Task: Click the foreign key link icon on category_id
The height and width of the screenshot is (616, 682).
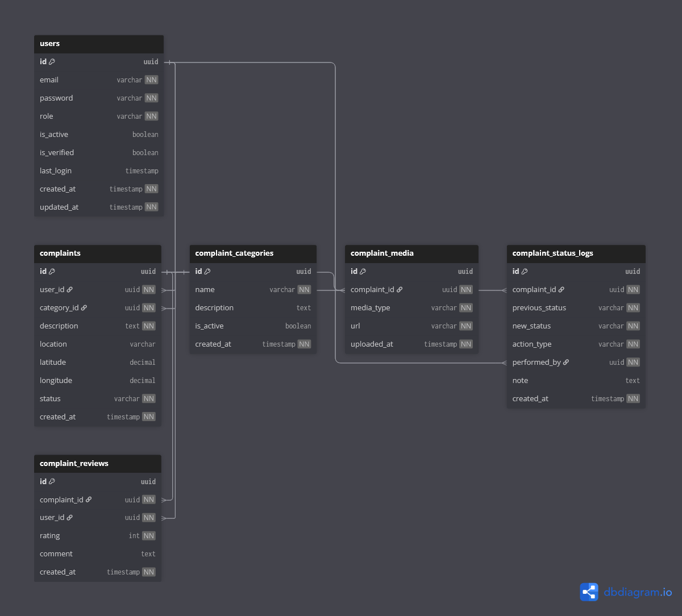Action: click(84, 308)
